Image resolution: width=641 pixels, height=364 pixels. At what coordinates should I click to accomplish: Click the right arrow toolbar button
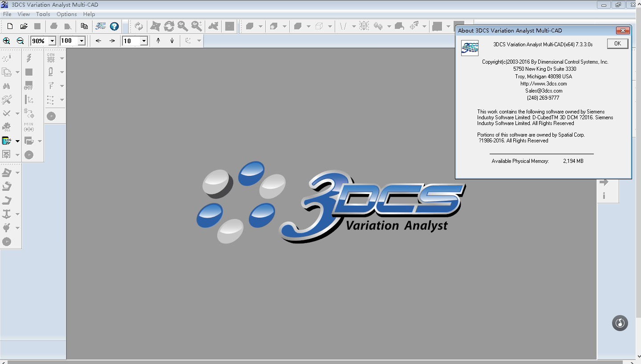(x=112, y=40)
